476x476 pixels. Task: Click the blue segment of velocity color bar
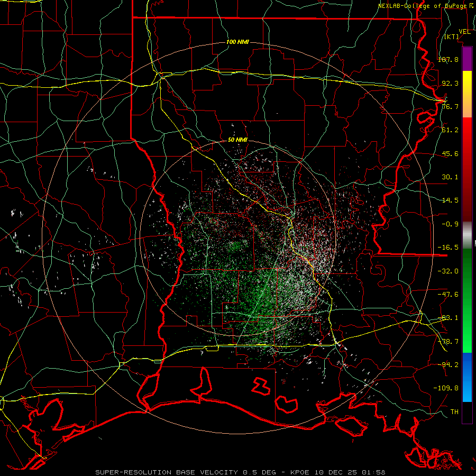[x=467, y=377]
